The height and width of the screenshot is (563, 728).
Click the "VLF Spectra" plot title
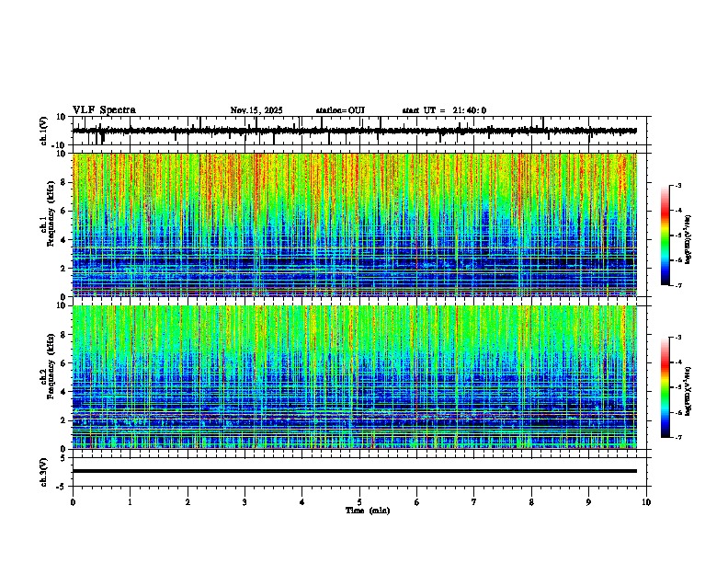[104, 110]
